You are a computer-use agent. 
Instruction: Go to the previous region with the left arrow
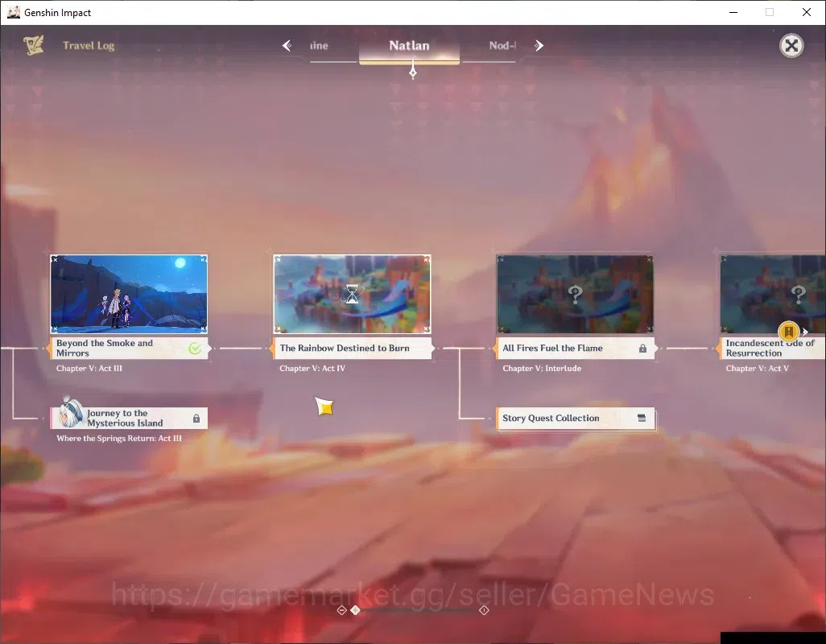pyautogui.click(x=287, y=46)
